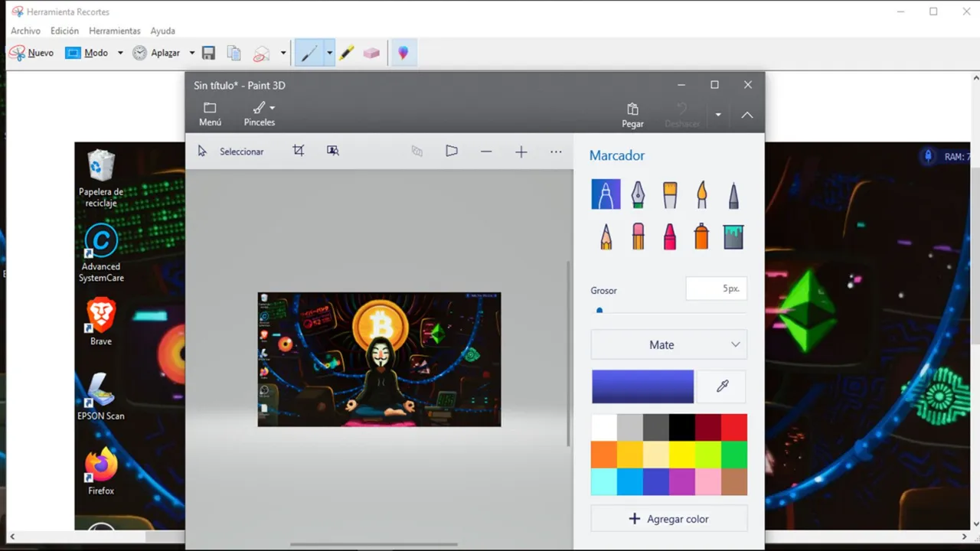Expand the Aplazar dropdown arrow
980x551 pixels.
192,53
